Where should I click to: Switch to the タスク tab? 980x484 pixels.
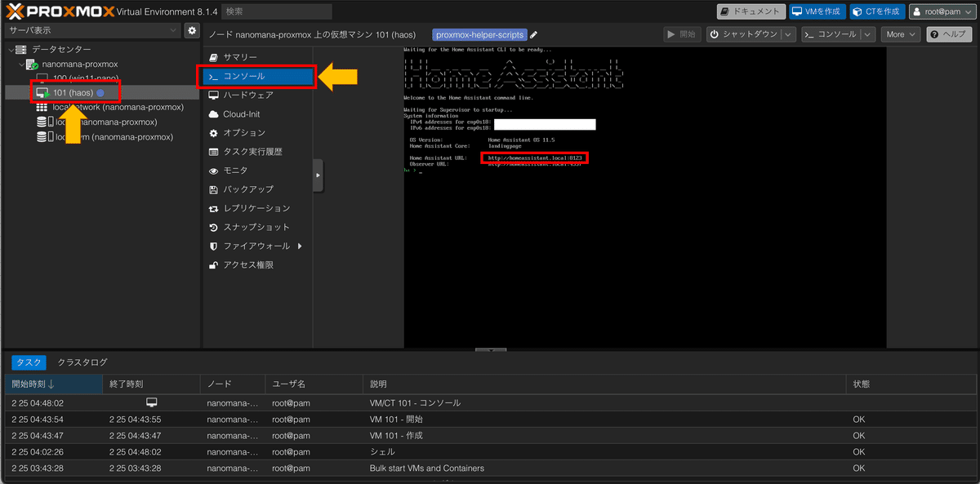pos(29,362)
